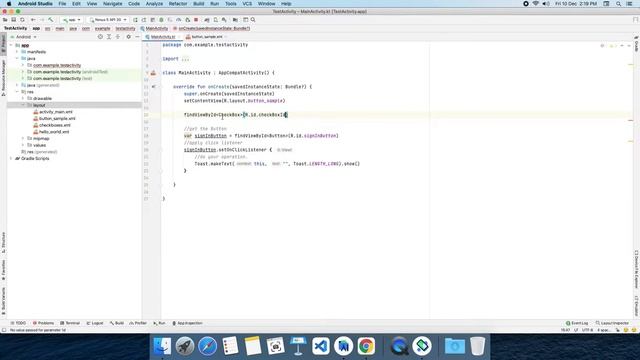
Task: Open the Refactor menu
Action: tap(178, 4)
